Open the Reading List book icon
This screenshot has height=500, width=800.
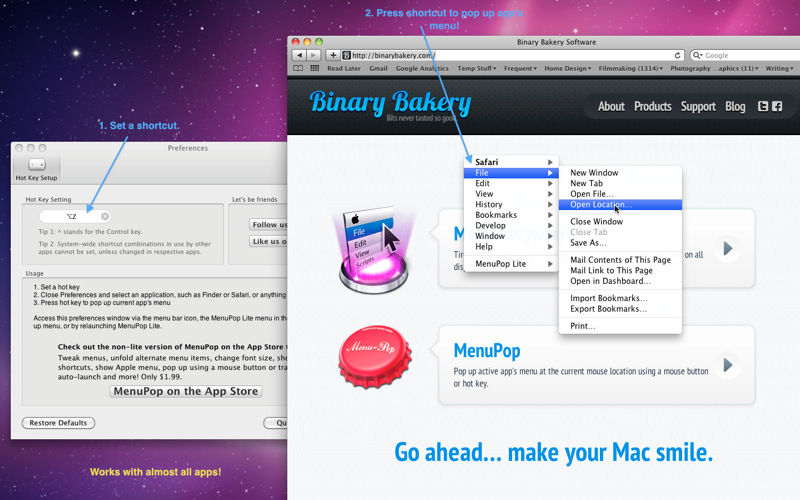(x=298, y=68)
